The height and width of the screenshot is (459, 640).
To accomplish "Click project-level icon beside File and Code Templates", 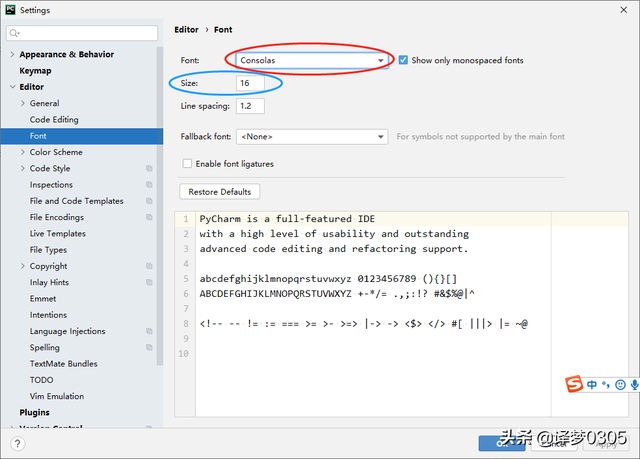I will tap(149, 201).
